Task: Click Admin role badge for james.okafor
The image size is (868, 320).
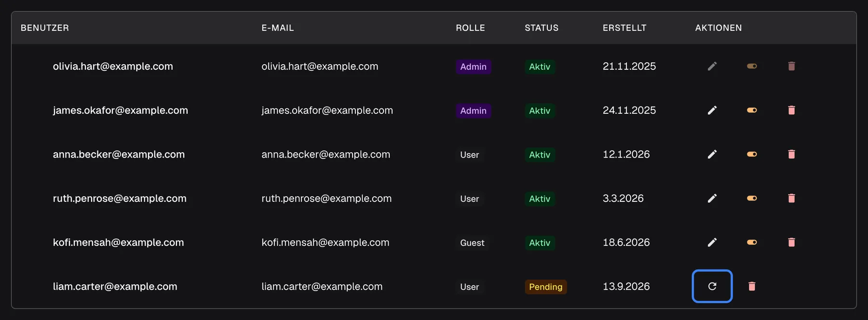Action: click(474, 111)
